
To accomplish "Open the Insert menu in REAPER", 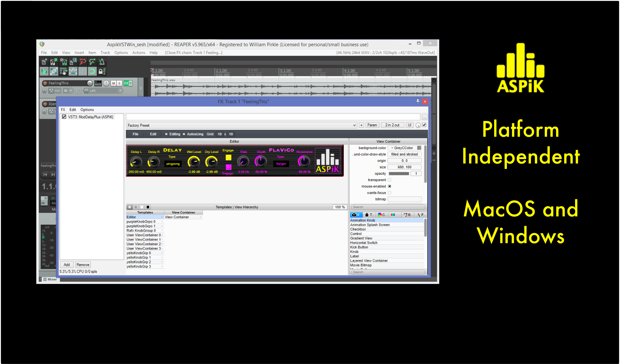I will point(79,52).
